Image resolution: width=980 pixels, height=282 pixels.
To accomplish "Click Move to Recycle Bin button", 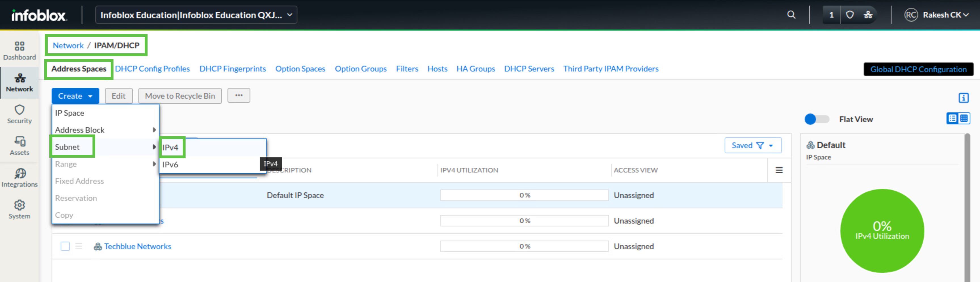I will pyautogui.click(x=180, y=96).
